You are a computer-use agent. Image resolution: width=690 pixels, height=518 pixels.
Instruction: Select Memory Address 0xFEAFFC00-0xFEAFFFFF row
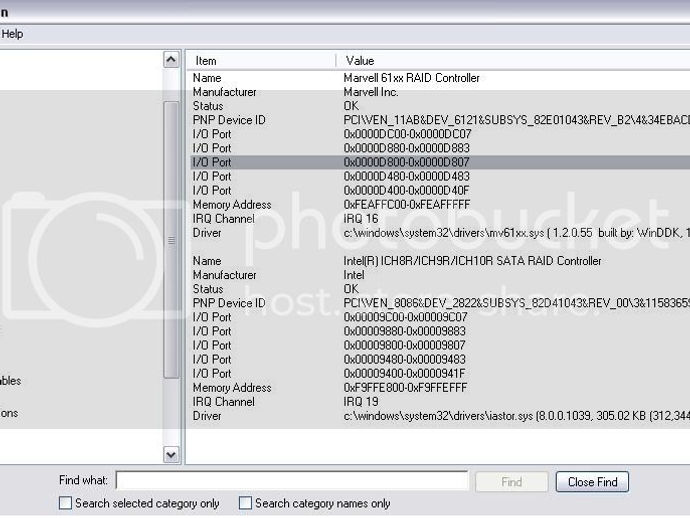[440, 205]
